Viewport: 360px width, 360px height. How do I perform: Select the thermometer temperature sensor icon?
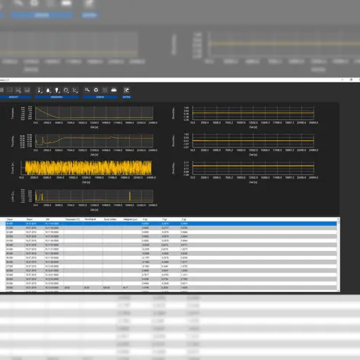pyautogui.click(x=40, y=90)
